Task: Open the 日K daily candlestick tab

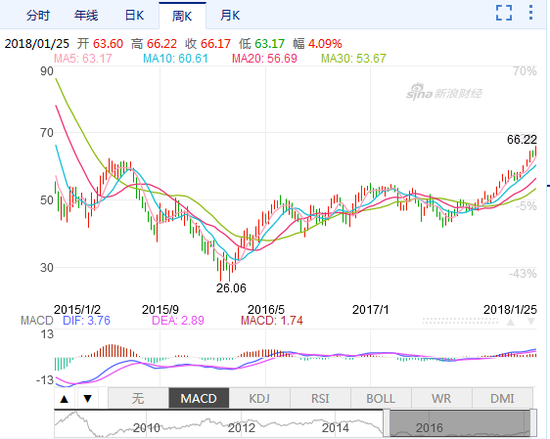Action: point(134,15)
